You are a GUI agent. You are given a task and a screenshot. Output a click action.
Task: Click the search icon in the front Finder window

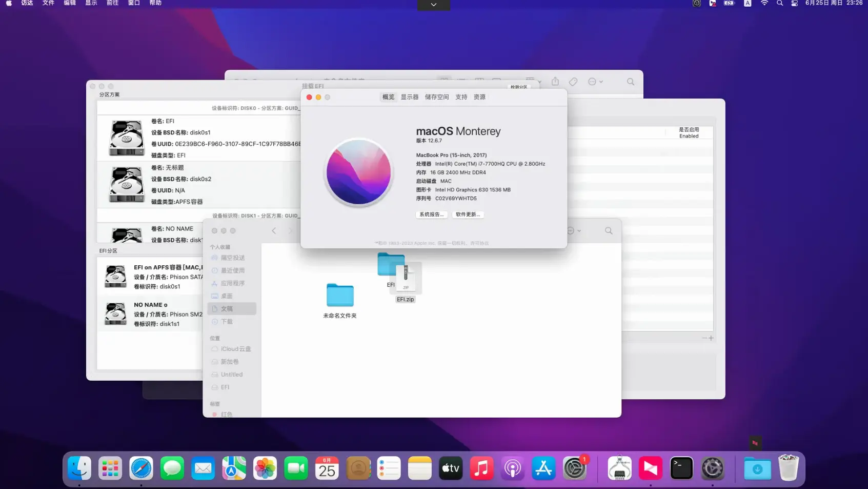point(609,231)
